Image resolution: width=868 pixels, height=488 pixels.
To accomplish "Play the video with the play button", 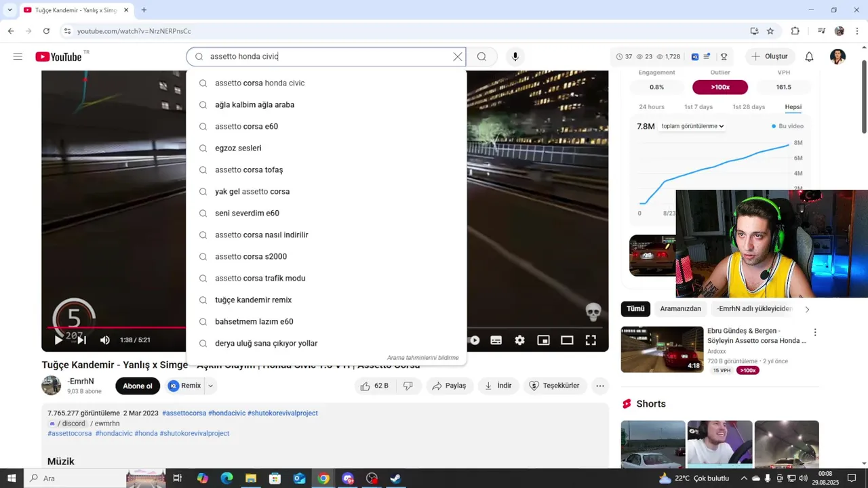I will pos(58,340).
